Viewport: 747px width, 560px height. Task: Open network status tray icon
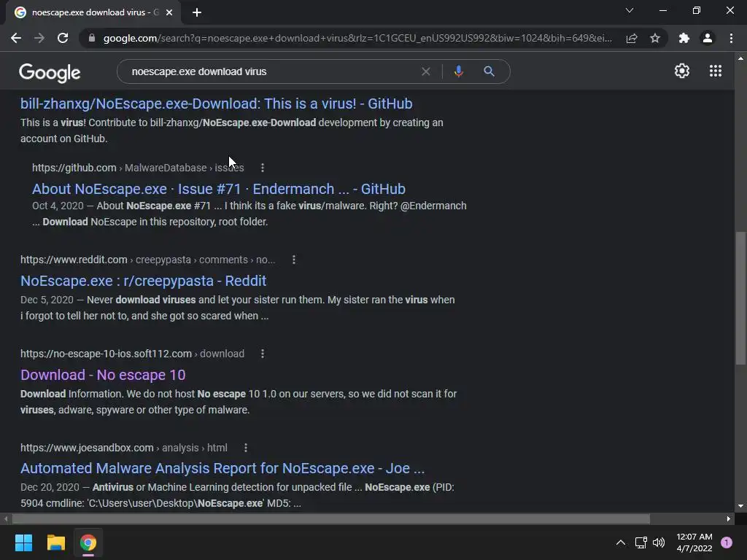[x=640, y=542]
